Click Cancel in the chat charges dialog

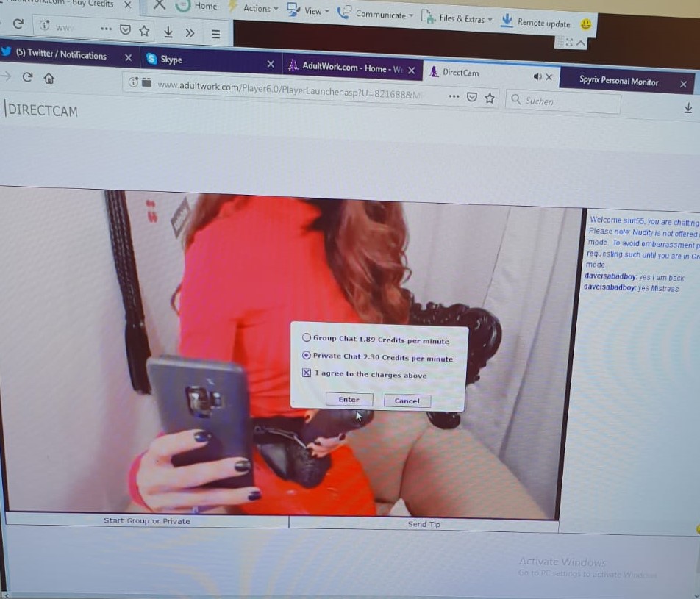pyautogui.click(x=407, y=401)
